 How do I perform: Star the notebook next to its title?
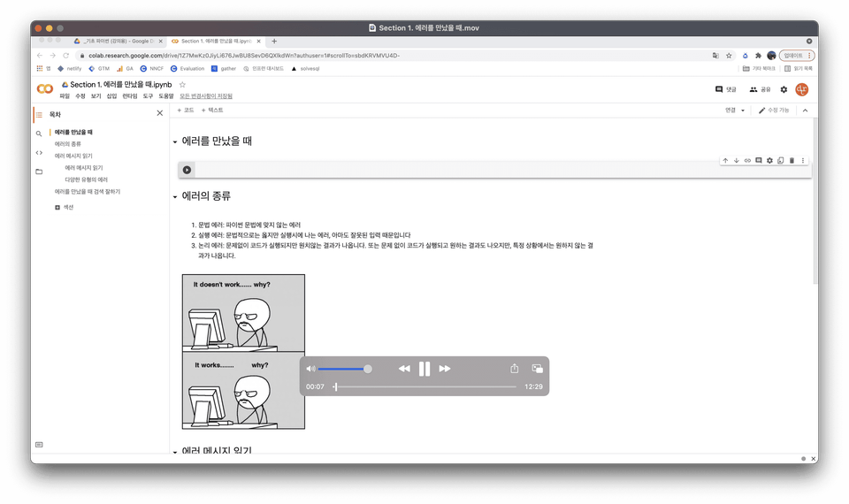(x=182, y=85)
